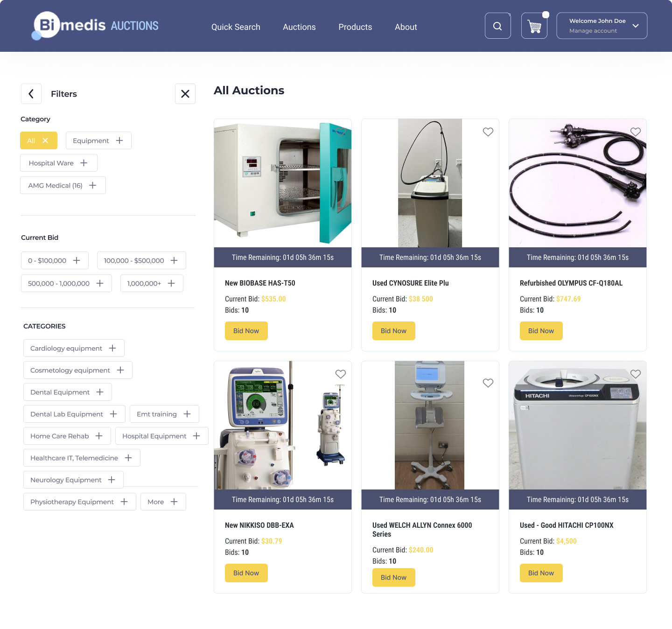
Task: Click the Bimedis Auctions logo
Action: tap(95, 26)
